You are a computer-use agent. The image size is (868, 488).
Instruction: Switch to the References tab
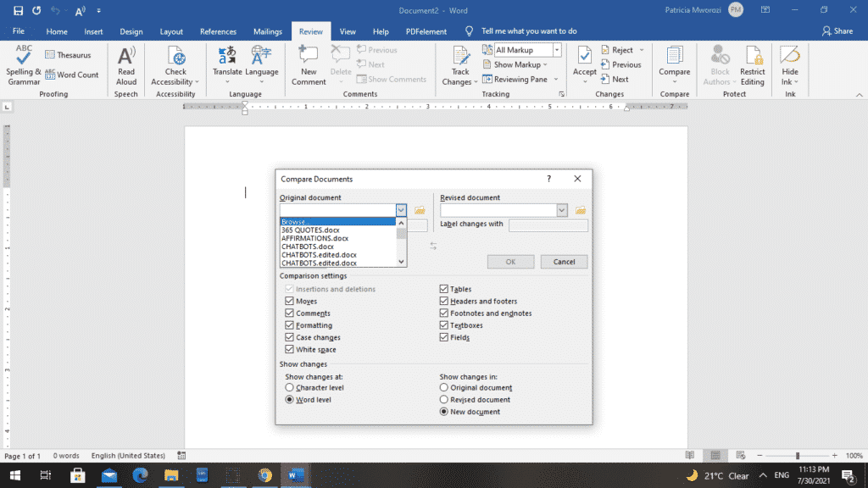pyautogui.click(x=218, y=31)
